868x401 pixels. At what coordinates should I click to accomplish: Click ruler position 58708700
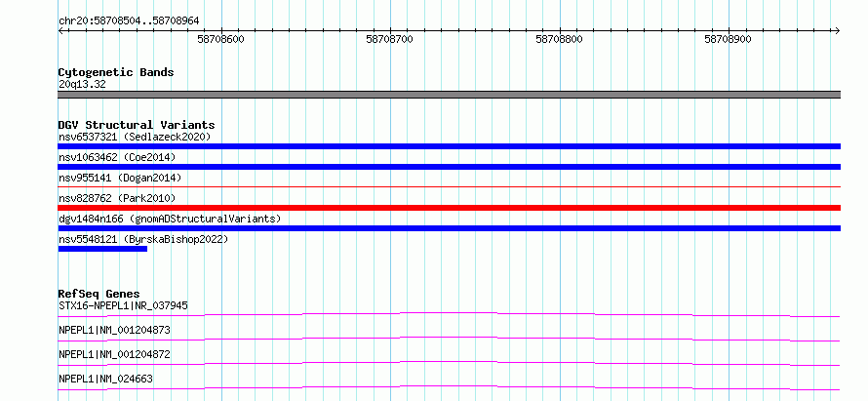[390, 40]
